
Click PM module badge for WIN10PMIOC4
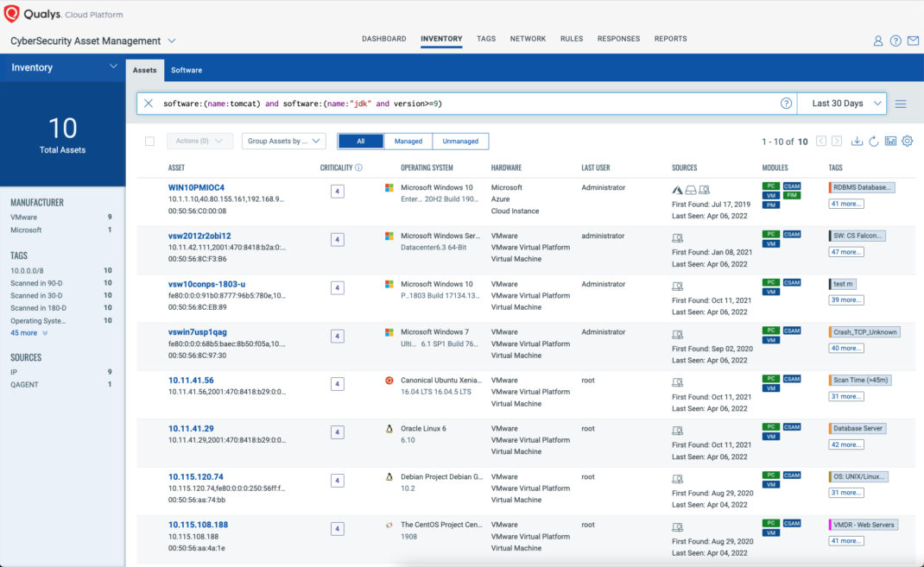tap(771, 205)
